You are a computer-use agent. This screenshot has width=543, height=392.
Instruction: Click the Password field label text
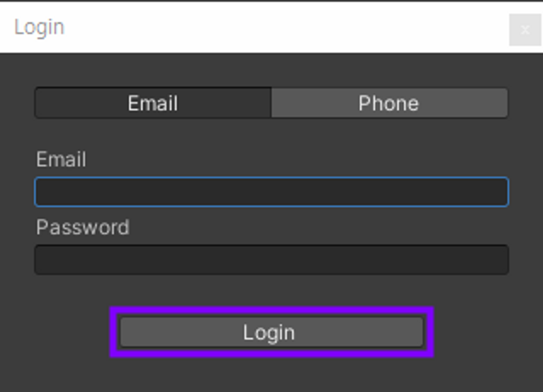pyautogui.click(x=83, y=227)
